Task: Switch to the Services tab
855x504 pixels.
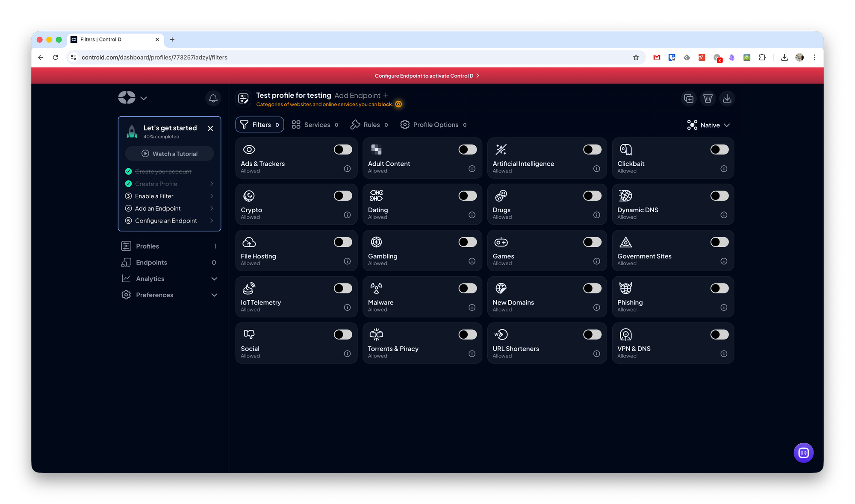Action: point(315,125)
